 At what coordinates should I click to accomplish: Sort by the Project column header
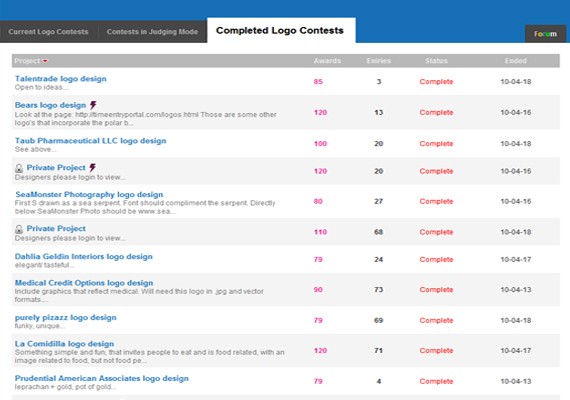pos(28,61)
